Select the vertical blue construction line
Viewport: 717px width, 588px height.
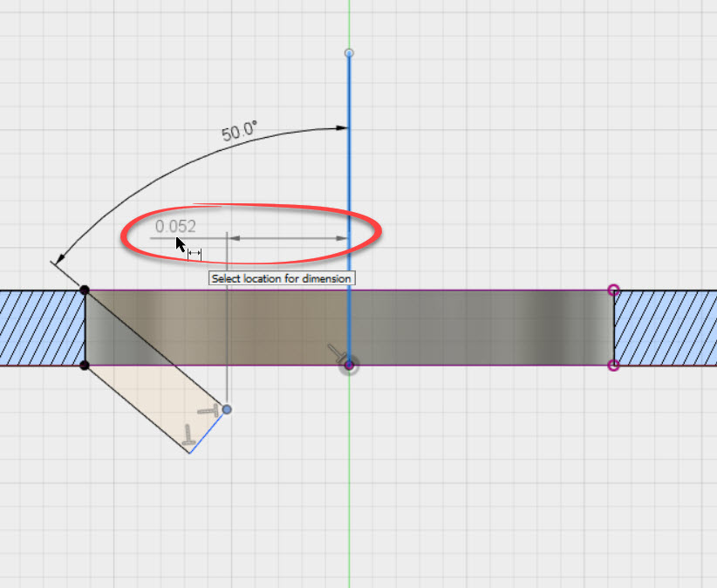point(349,174)
